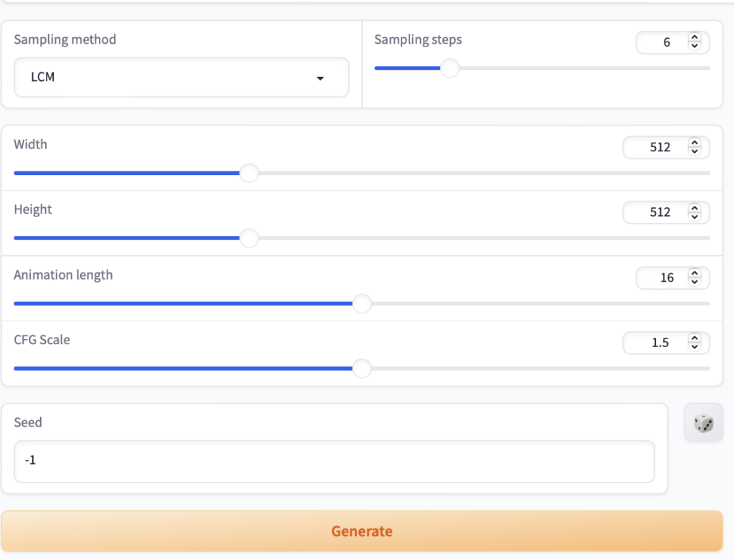734x560 pixels.
Task: Click the Animation length slider handle
Action: pos(362,303)
